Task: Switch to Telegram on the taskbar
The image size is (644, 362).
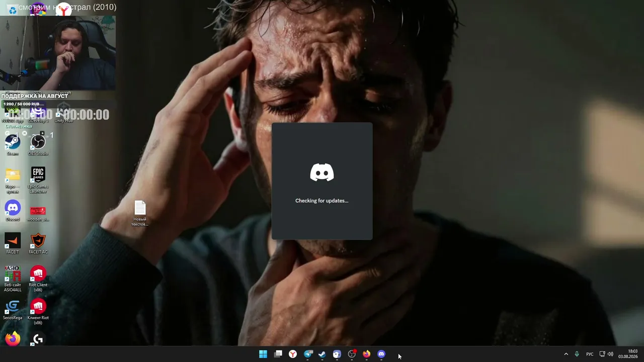Action: click(308, 354)
